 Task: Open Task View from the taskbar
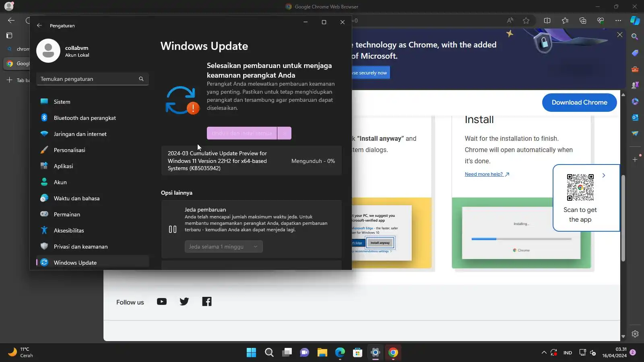click(287, 353)
